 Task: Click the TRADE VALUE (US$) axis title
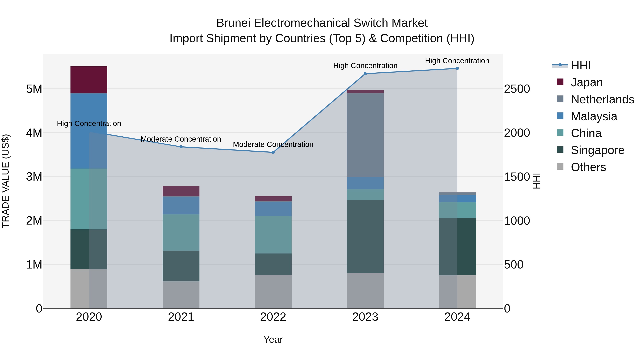6,181
